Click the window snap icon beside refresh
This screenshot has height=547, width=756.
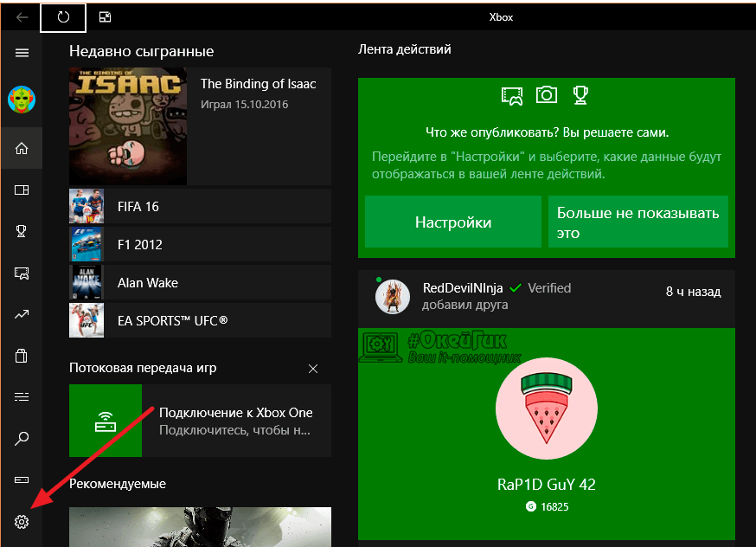point(105,17)
